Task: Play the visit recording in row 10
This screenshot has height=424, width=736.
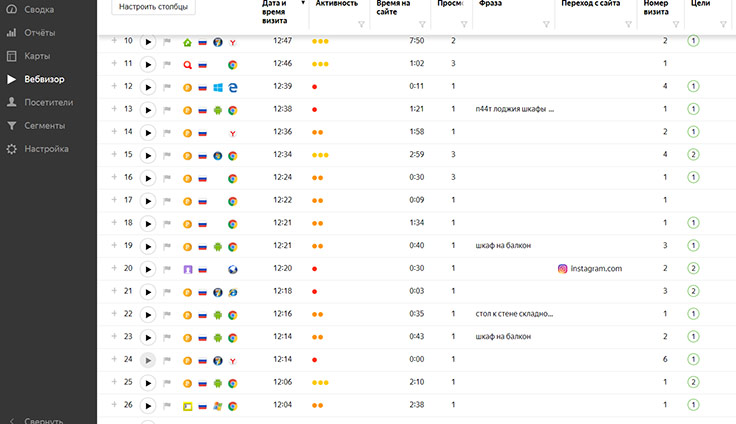Action: [x=147, y=42]
